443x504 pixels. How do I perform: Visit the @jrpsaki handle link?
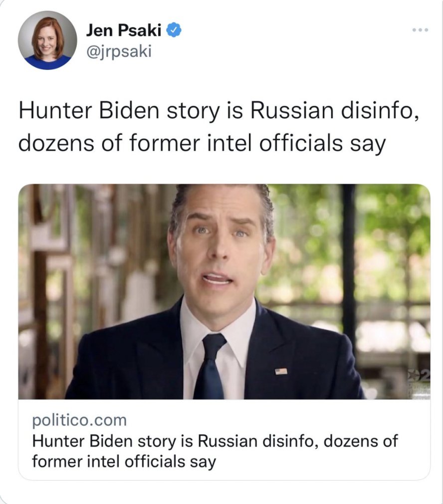pyautogui.click(x=119, y=51)
